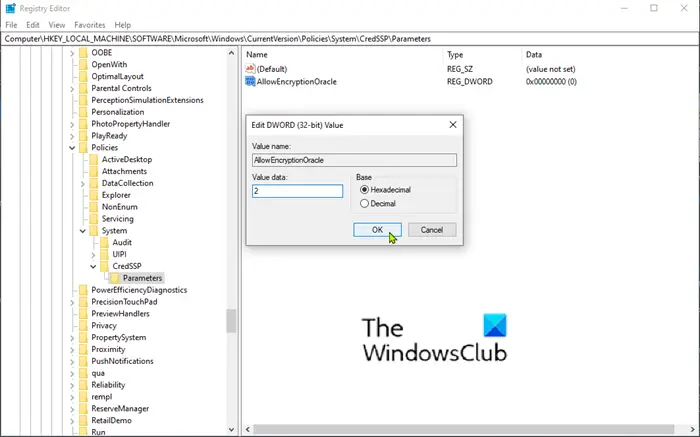Click the tree scrollbar down arrow
Image resolution: width=700 pixels, height=437 pixels.
pyautogui.click(x=231, y=430)
